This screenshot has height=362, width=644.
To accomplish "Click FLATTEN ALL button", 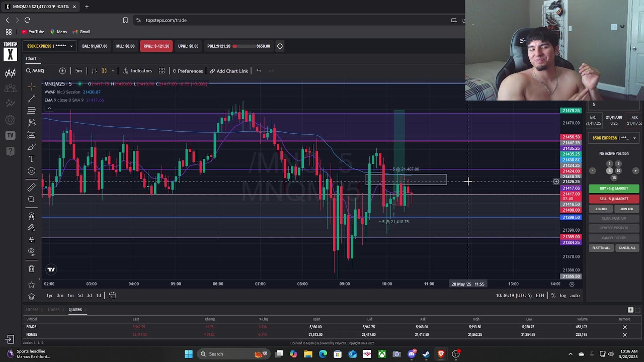I will click(601, 248).
